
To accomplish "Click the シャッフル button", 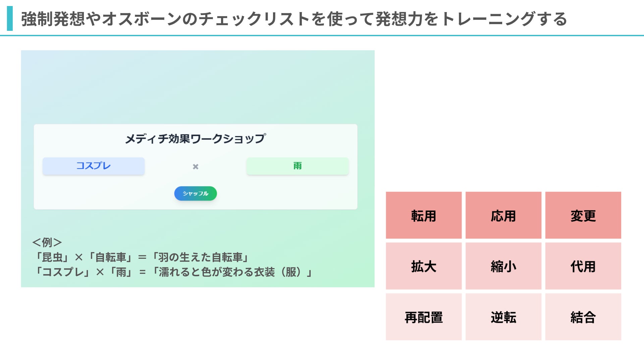I will (196, 193).
